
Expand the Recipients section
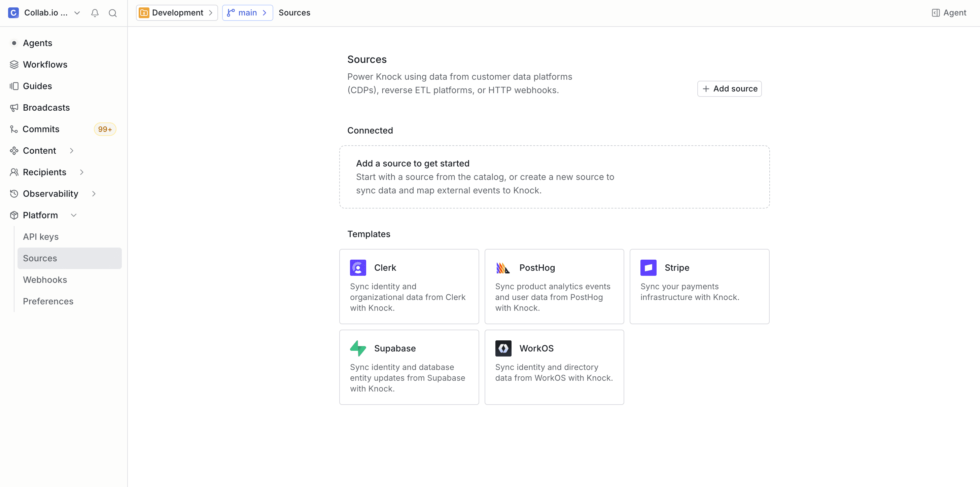click(82, 172)
